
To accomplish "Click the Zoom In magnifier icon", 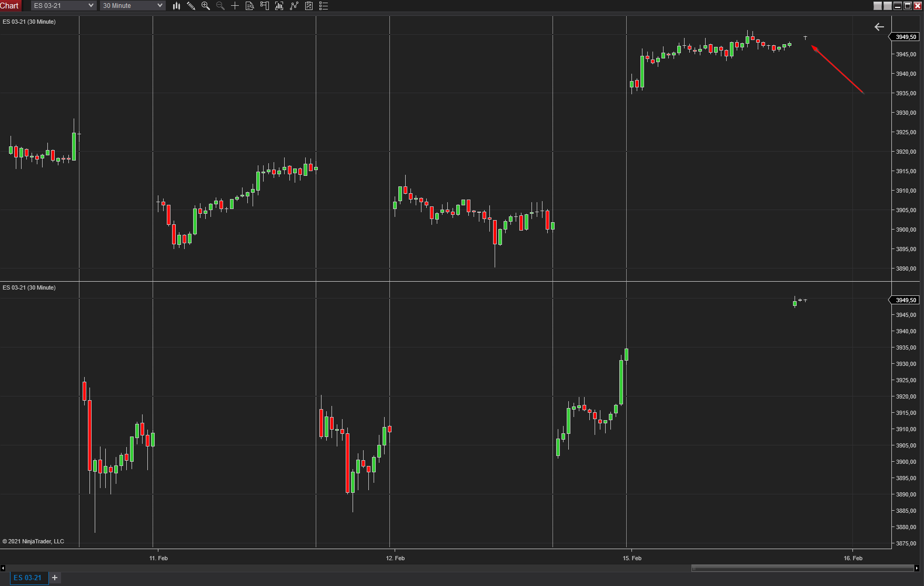I will click(206, 6).
